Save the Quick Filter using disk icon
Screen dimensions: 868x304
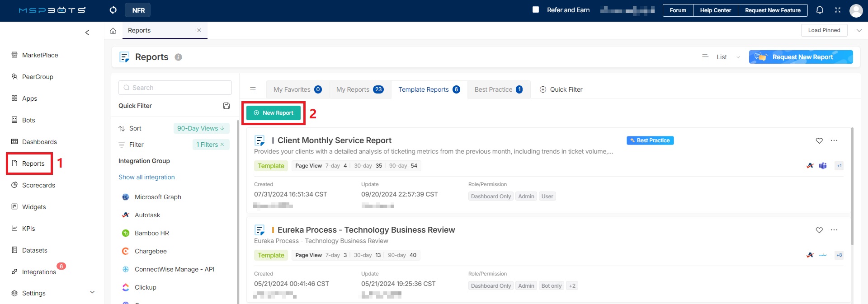(226, 106)
